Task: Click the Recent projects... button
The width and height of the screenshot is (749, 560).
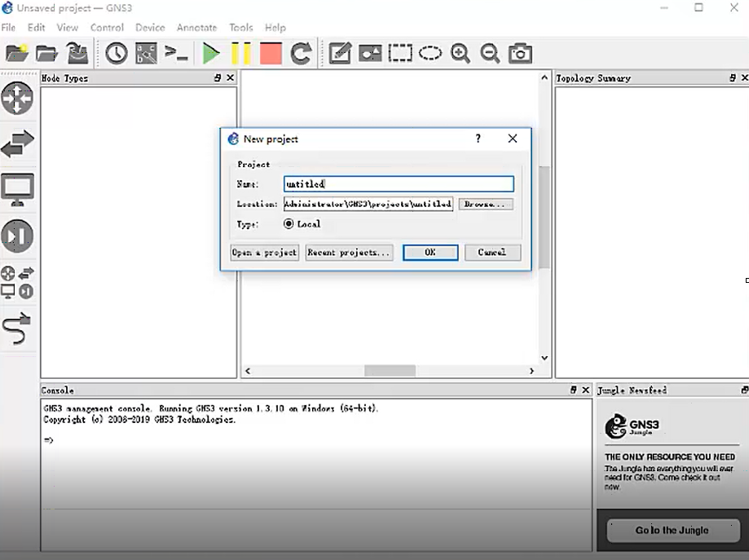Action: 349,253
